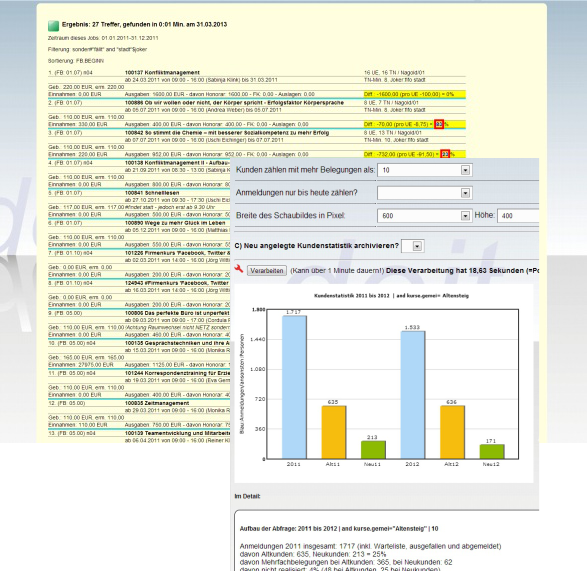This screenshot has width=587, height=571.
Task: Click the red wrench icon beside Verarbeiten
Action: coord(239,268)
